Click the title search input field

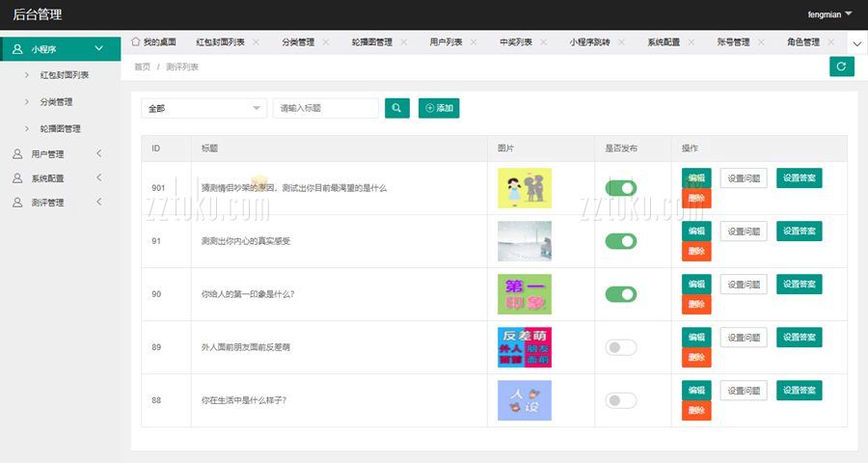tap(326, 108)
